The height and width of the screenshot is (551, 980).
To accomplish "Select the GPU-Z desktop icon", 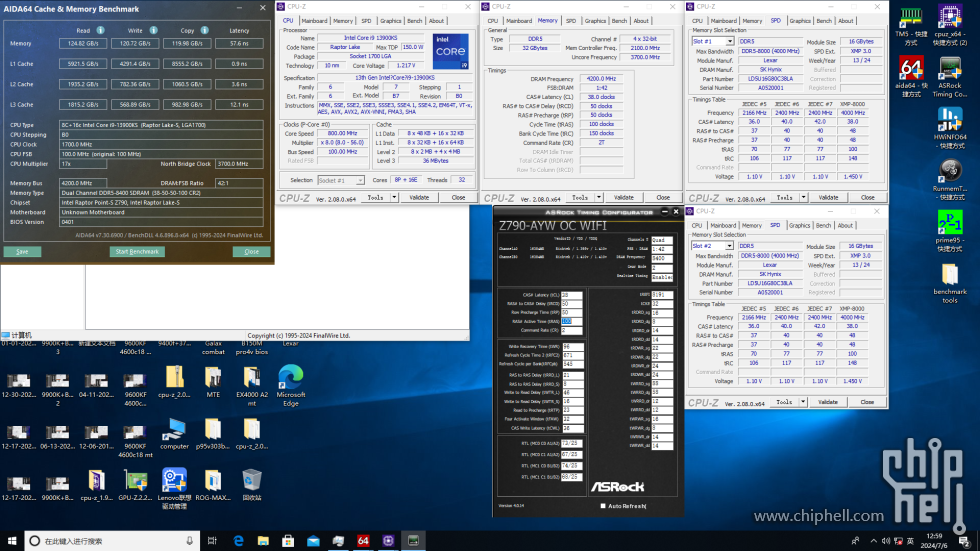I will [x=135, y=485].
